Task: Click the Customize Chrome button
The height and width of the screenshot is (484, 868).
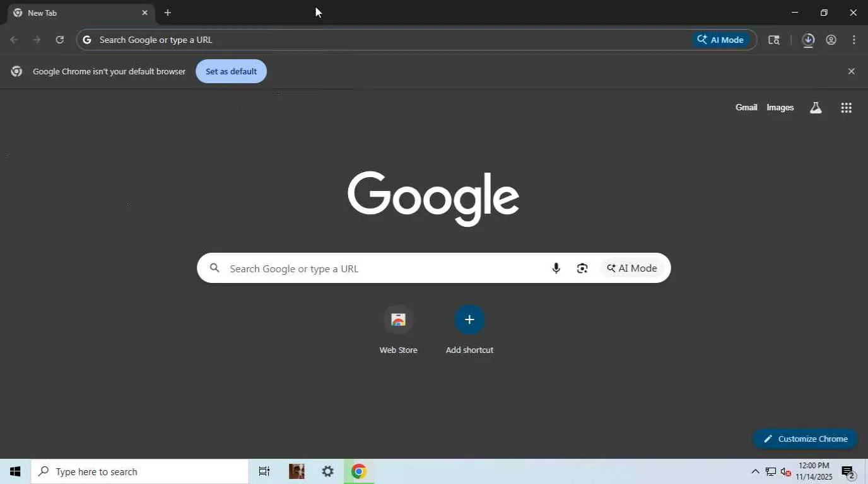Action: (x=806, y=439)
